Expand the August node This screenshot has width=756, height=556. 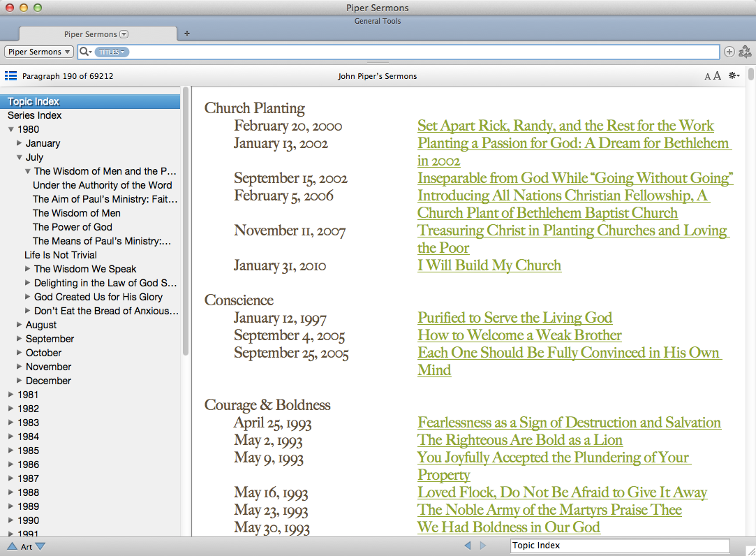pos(20,324)
